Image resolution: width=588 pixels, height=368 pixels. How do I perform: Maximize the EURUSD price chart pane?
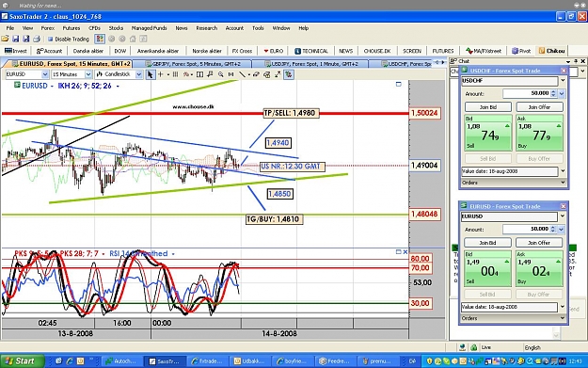399,84
